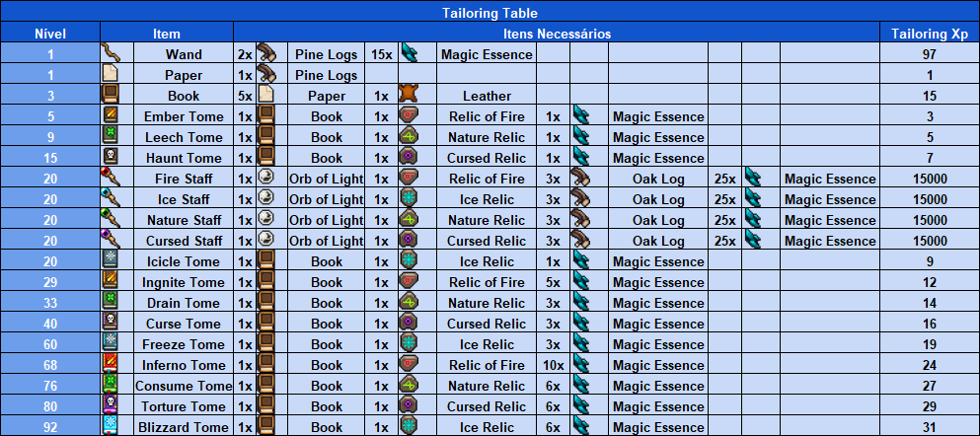
Task: Select the Leather icon in the Book row
Action: click(409, 95)
